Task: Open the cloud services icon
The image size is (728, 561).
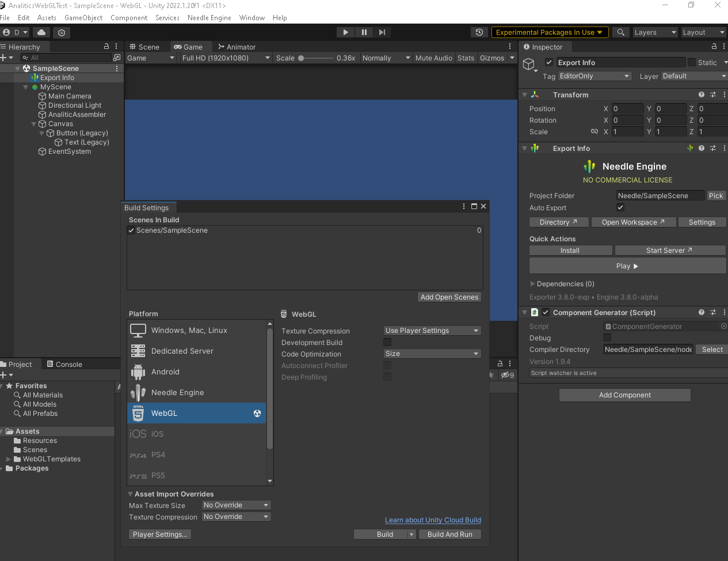Action: point(41,32)
